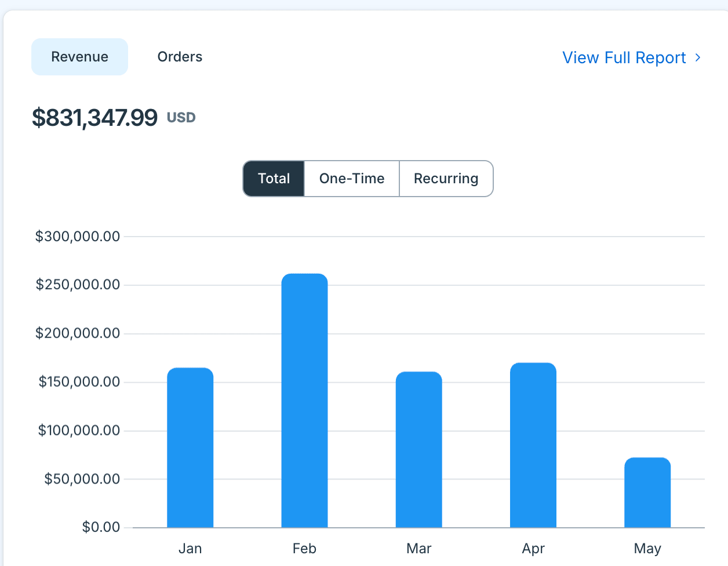Select the Apr bar in the chart
The image size is (728, 566).
coord(533,445)
